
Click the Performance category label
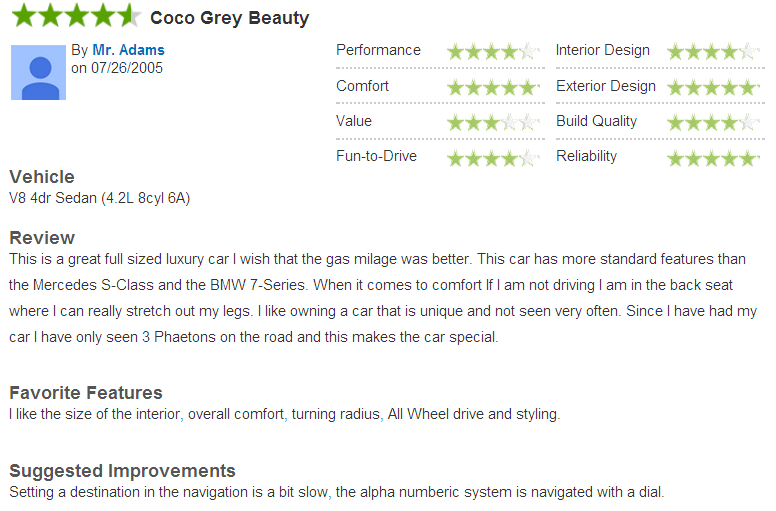click(378, 50)
